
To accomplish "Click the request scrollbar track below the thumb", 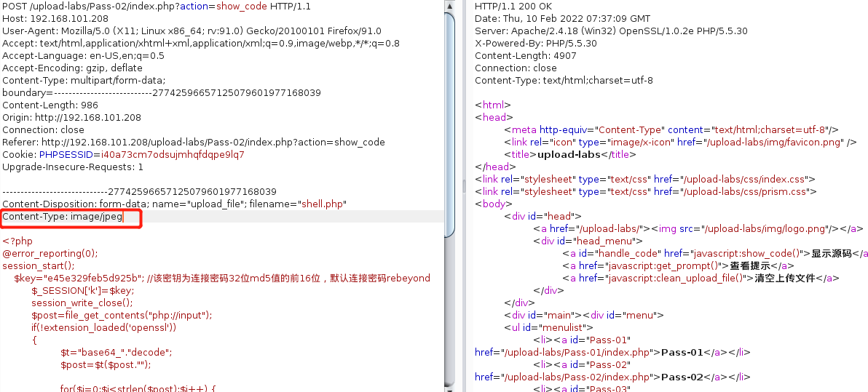I will [450, 310].
